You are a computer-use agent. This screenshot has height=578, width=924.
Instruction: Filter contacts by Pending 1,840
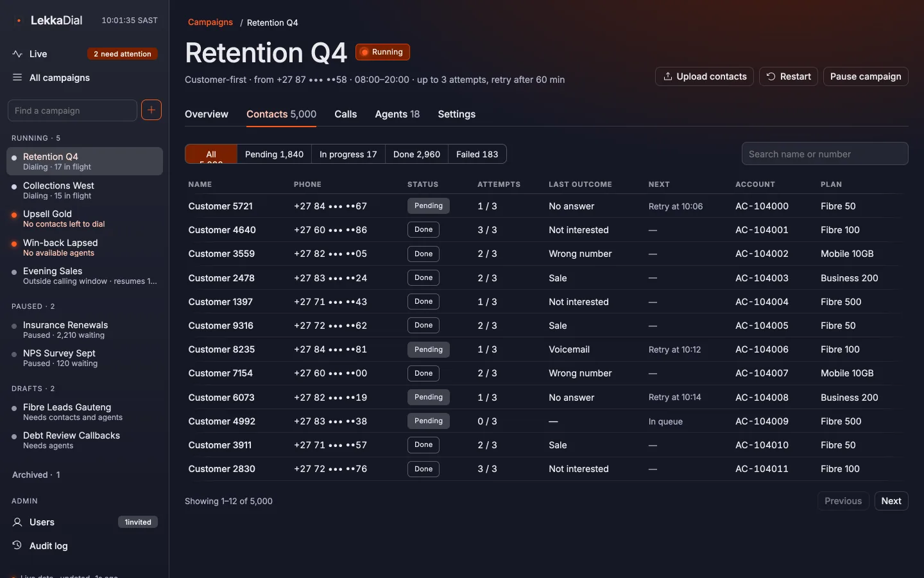click(x=274, y=154)
